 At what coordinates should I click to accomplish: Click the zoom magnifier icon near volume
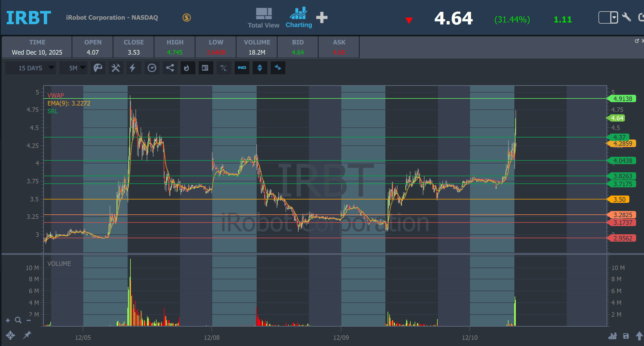coord(18,320)
